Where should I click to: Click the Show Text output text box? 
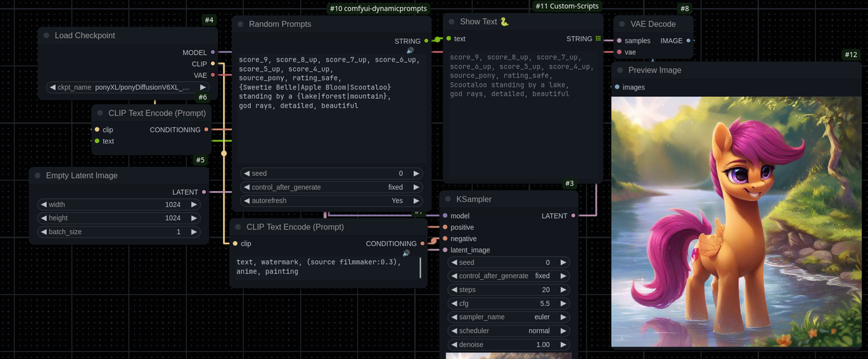(523, 114)
